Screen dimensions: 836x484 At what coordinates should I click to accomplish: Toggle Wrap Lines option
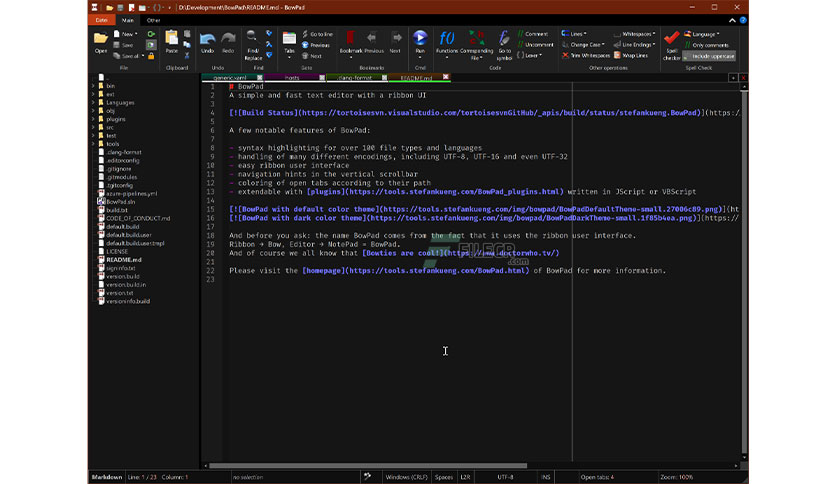[631, 55]
